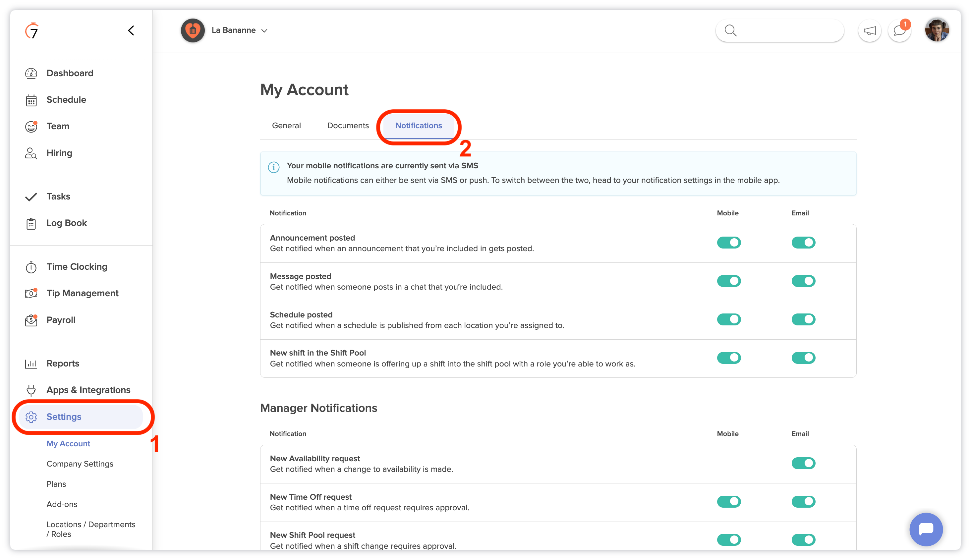Toggle Message posted email notification

pos(803,281)
